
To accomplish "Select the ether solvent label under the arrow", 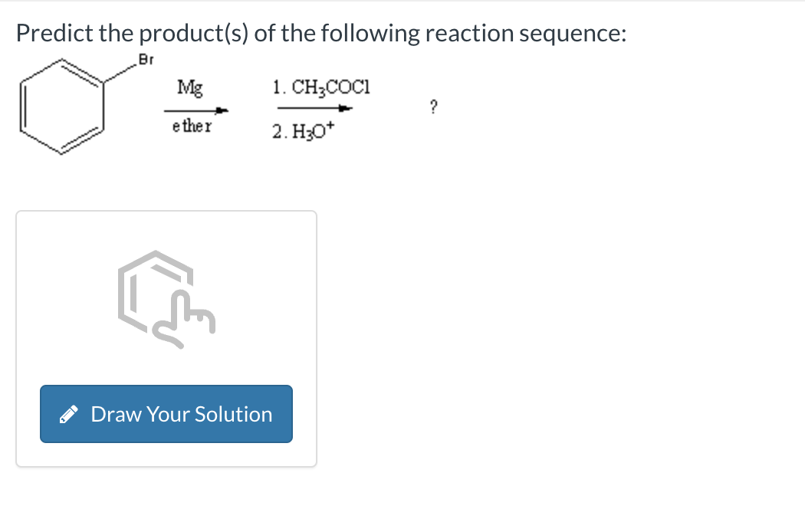I will coord(192,126).
